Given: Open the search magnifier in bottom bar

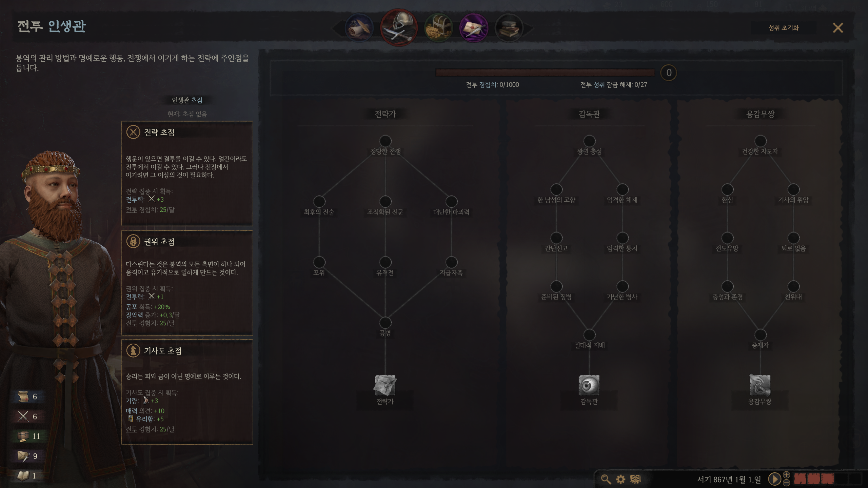Looking at the screenshot, I should point(606,479).
